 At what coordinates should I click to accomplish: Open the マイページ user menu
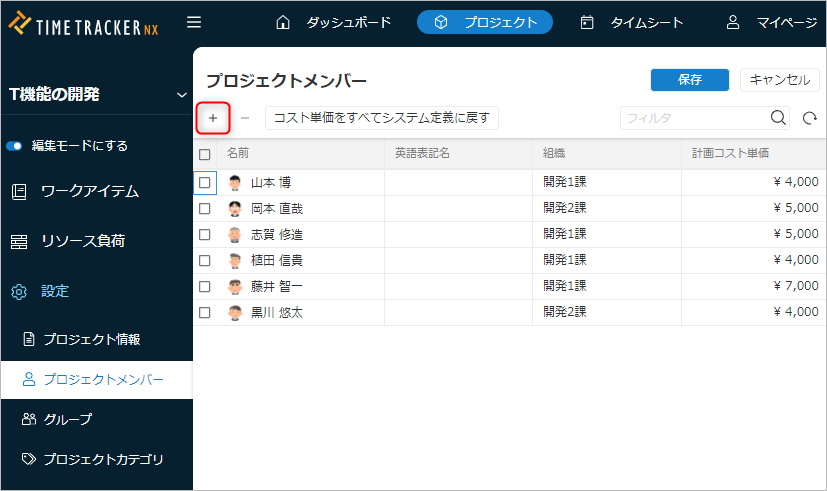tap(771, 22)
